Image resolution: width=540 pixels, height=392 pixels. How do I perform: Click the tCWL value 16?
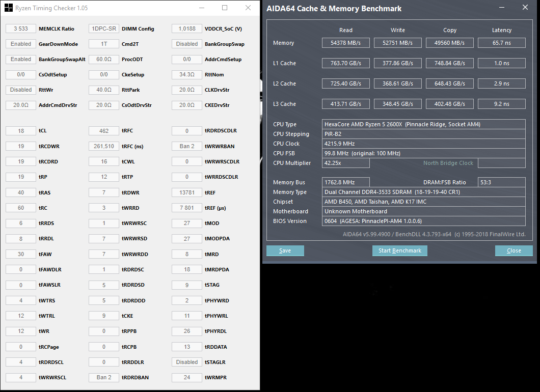(103, 161)
